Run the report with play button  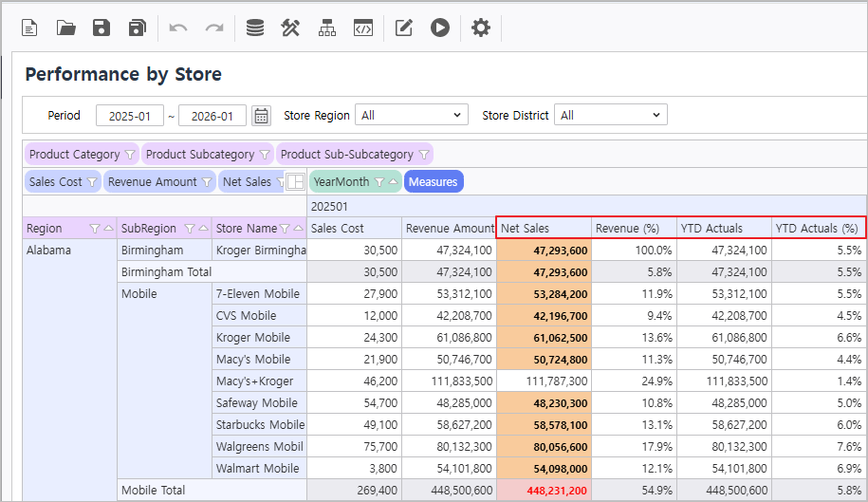[x=439, y=28]
